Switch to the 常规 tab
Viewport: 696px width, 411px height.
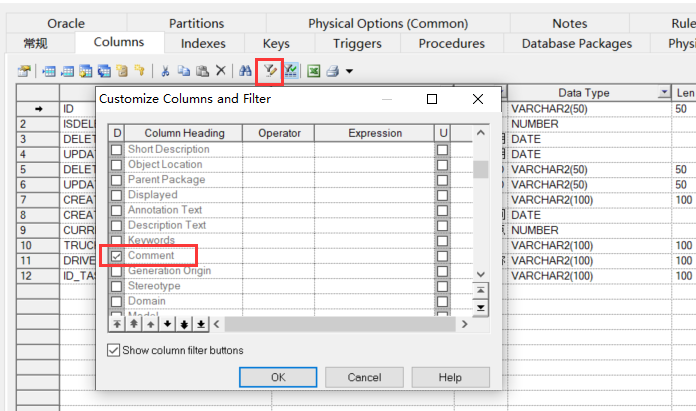[x=36, y=43]
